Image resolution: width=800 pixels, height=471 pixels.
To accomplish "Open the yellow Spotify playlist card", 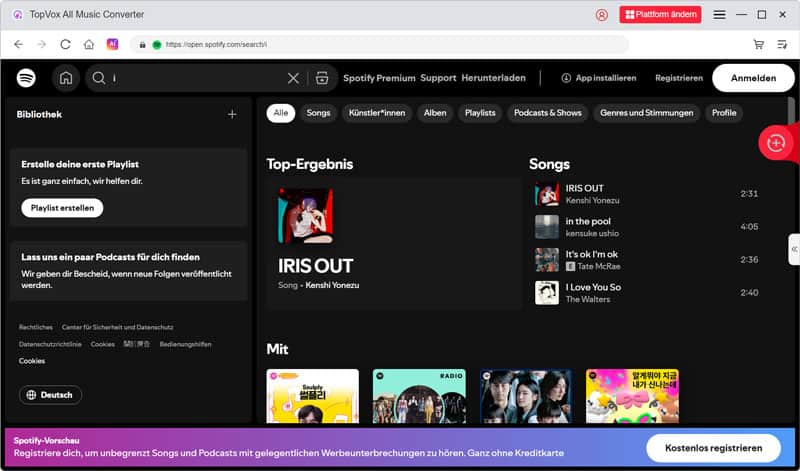I will (313, 396).
